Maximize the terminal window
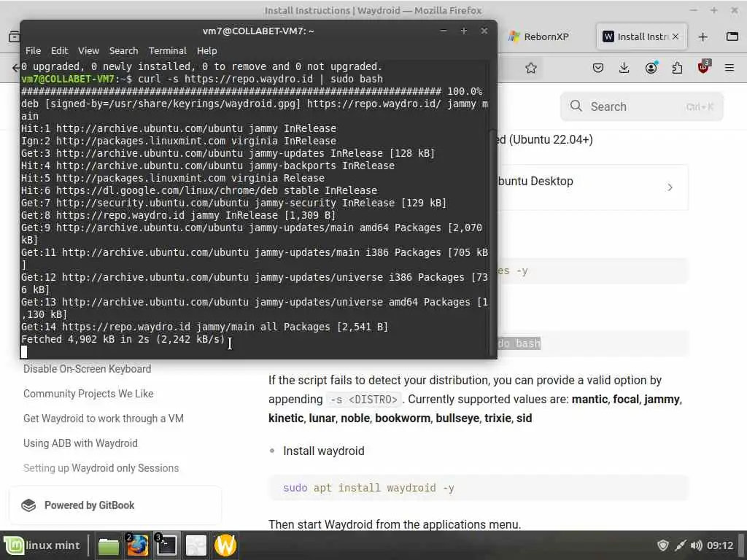The image size is (747, 560). coord(463,31)
